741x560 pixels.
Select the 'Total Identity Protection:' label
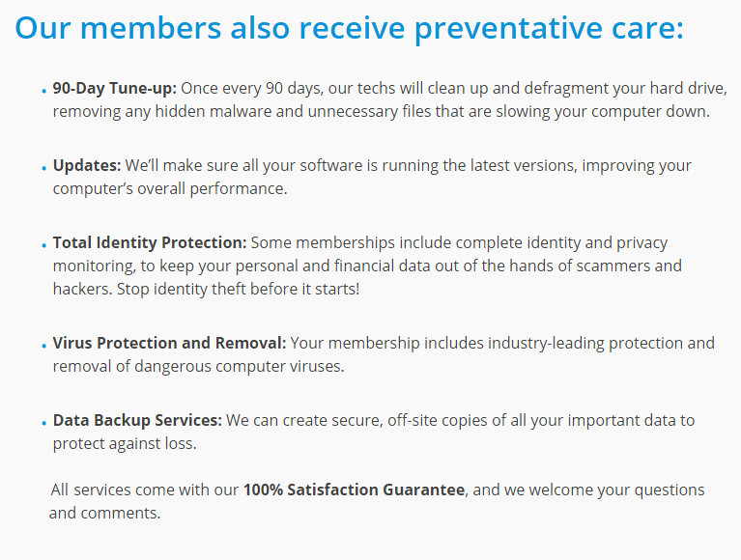click(x=150, y=242)
